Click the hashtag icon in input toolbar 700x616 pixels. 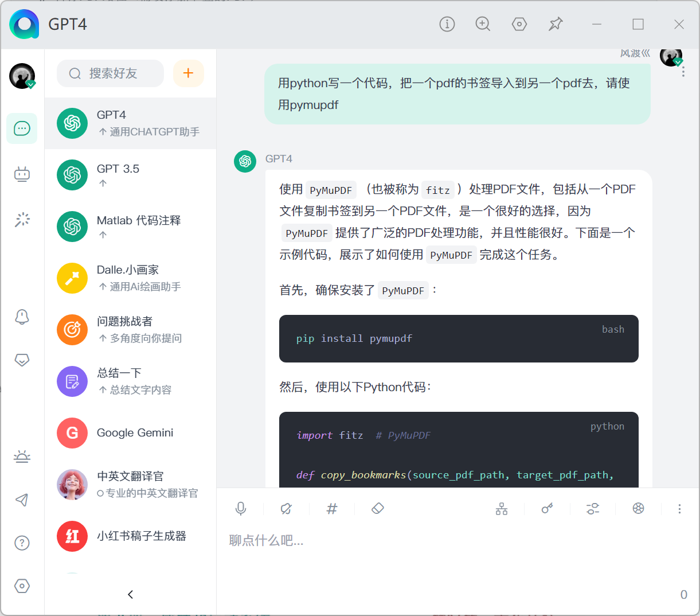click(x=332, y=509)
